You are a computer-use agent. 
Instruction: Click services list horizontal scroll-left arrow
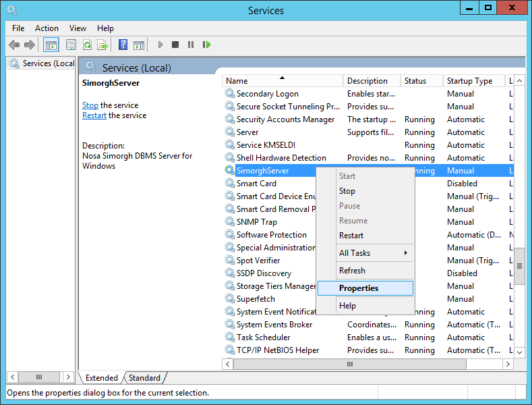point(228,364)
